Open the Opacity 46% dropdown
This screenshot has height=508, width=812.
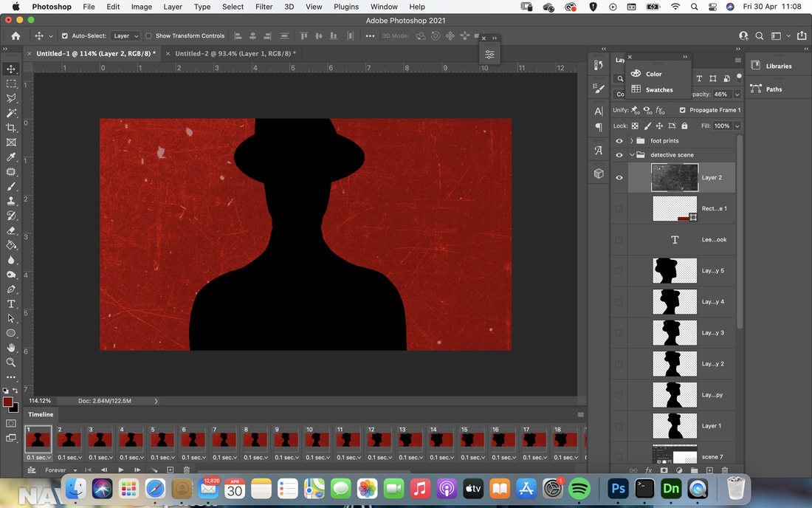point(737,95)
